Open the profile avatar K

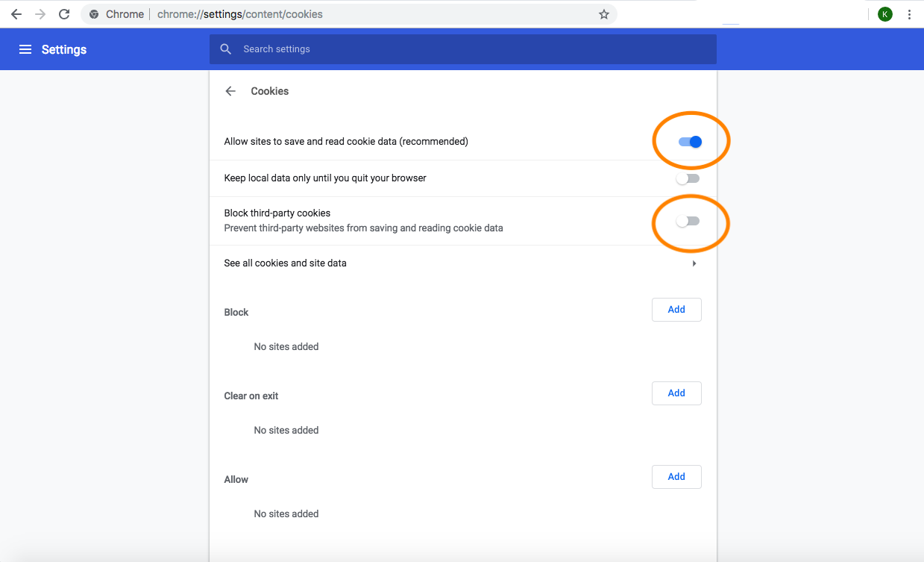885,14
